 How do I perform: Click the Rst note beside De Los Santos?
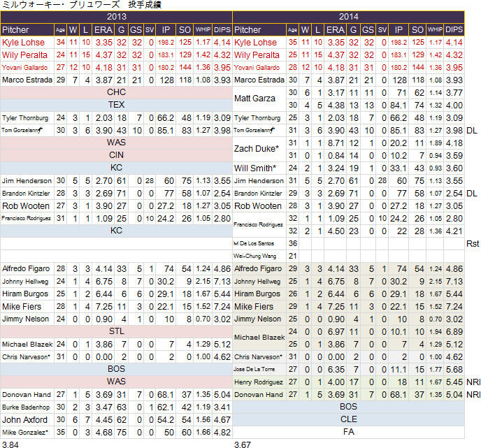point(473,244)
